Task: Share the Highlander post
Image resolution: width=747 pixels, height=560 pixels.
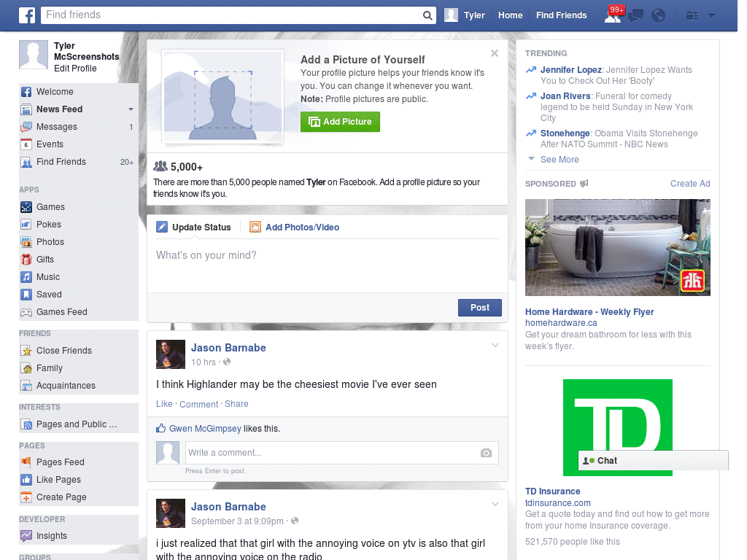Action: click(x=236, y=404)
